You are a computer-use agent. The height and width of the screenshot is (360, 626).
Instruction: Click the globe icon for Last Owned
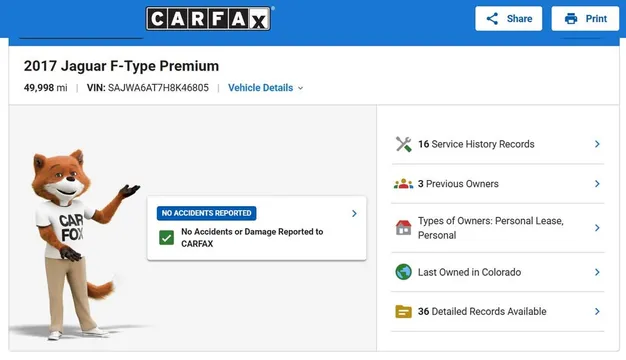tap(403, 272)
